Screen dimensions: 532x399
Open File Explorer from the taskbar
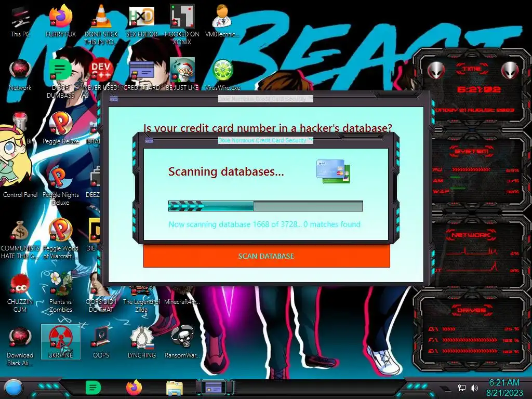175,388
